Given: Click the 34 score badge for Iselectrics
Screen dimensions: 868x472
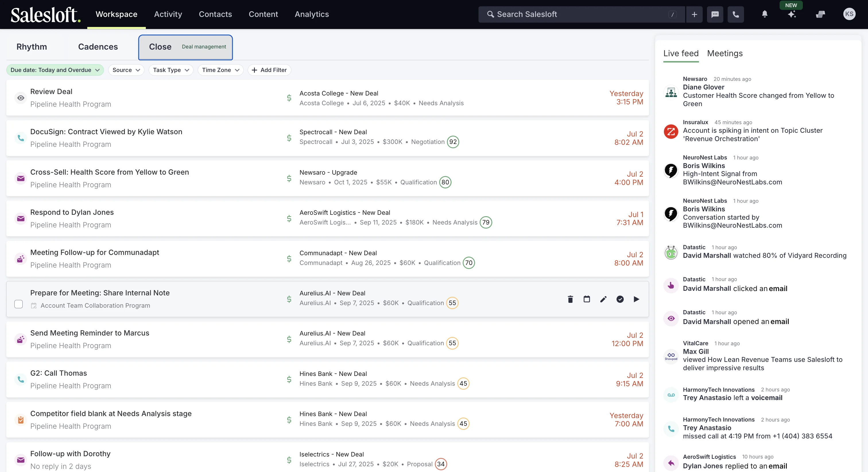Looking at the screenshot, I should 440,464.
